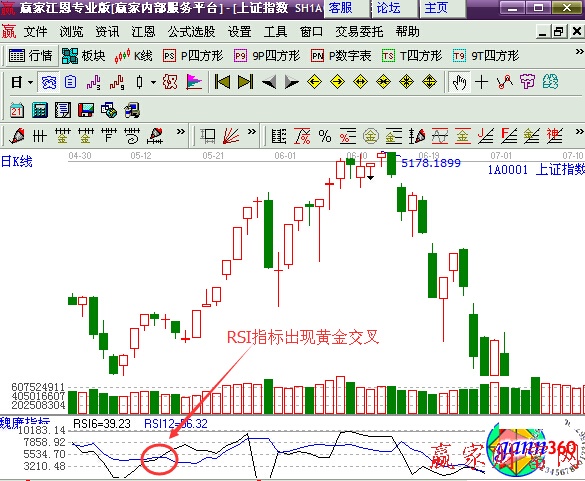Open the 浏览 menu
Viewport: 585px width, 481px height.
(71, 32)
